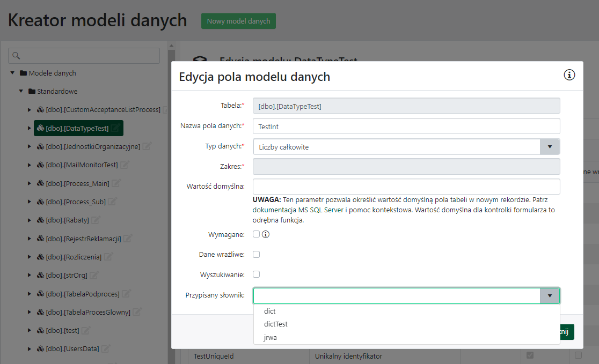599x364 pixels.
Task: Click the edit pencil next to [dbo].[Rabaty]
Action: pyautogui.click(x=97, y=220)
